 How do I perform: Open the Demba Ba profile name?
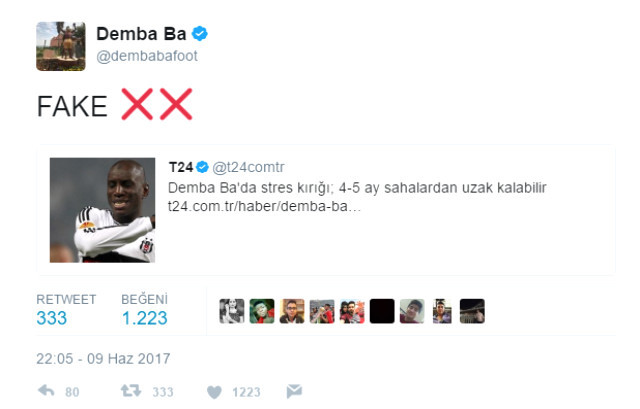click(141, 33)
